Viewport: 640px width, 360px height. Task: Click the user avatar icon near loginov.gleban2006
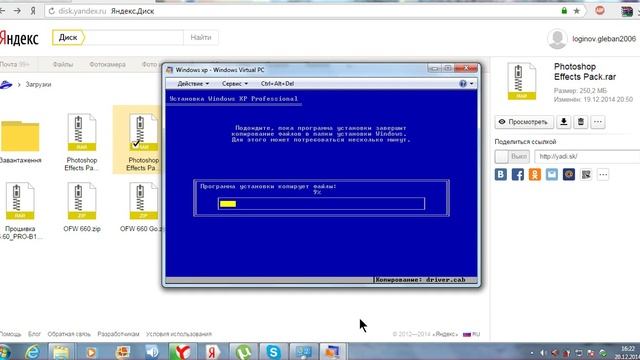557,39
